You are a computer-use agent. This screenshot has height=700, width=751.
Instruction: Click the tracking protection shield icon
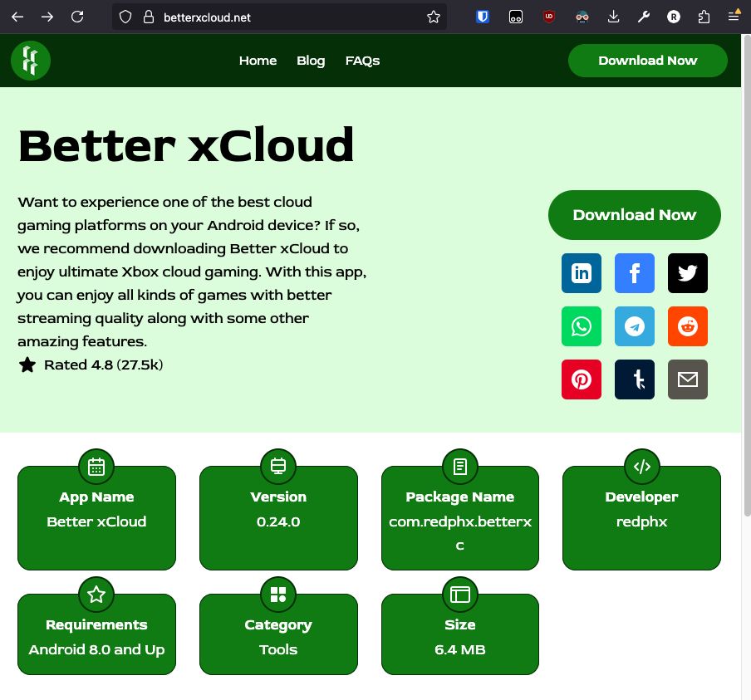[x=125, y=17]
